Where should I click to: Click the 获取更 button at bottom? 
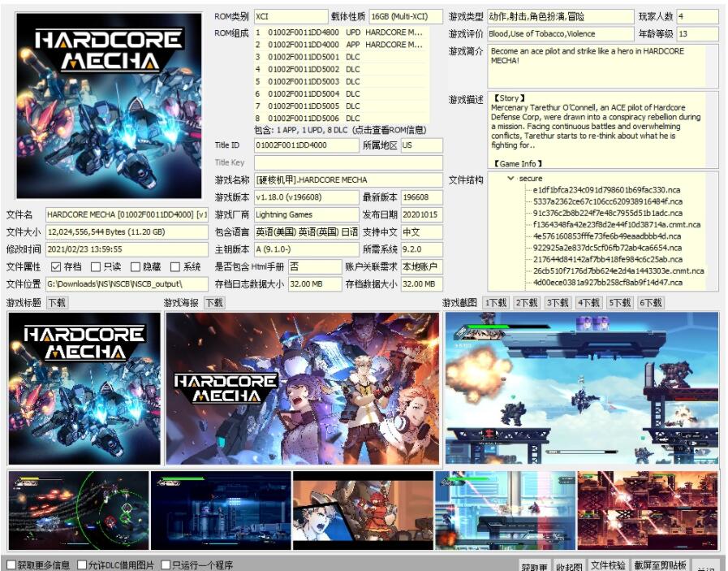click(534, 566)
